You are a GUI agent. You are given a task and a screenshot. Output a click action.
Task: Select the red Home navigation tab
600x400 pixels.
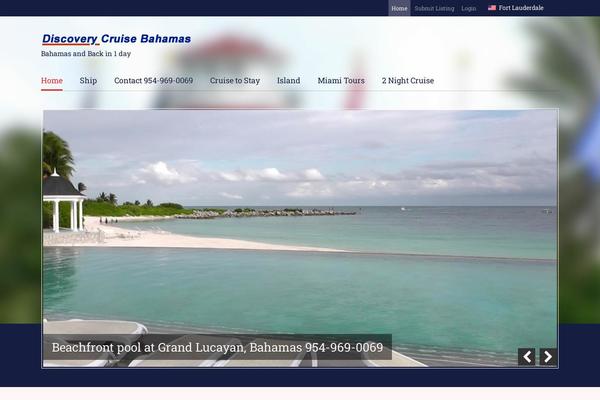[52, 81]
